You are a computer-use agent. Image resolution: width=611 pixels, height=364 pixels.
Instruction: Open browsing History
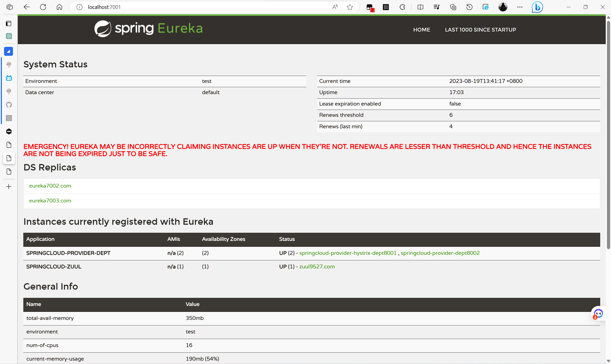pos(469,7)
